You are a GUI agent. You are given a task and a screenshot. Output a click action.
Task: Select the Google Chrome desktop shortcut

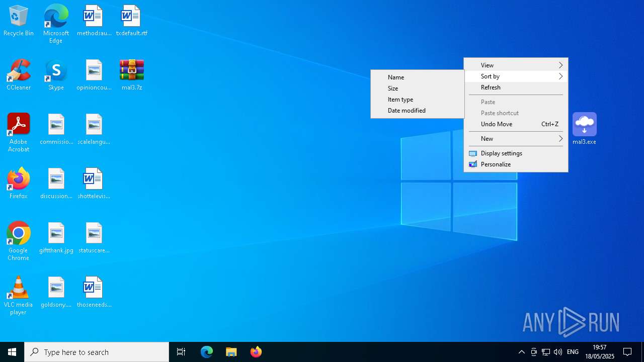[19, 241]
